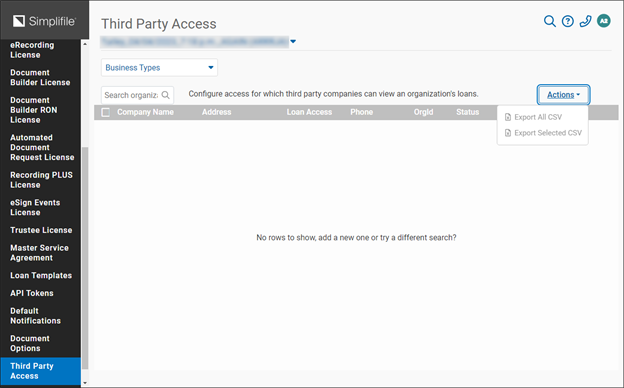Select Third Party Access in sidebar

(40, 371)
